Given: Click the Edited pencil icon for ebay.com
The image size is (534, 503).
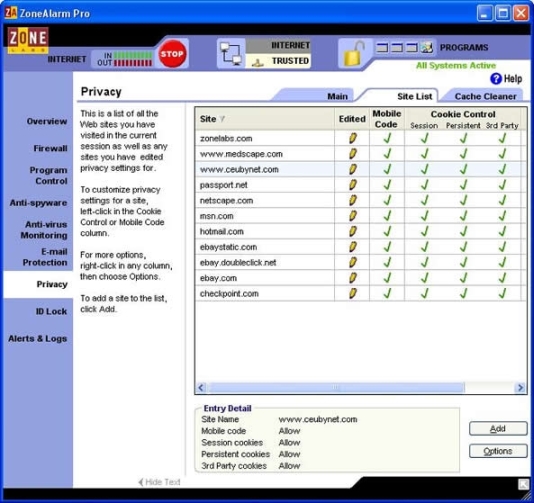Looking at the screenshot, I should pyautogui.click(x=352, y=278).
